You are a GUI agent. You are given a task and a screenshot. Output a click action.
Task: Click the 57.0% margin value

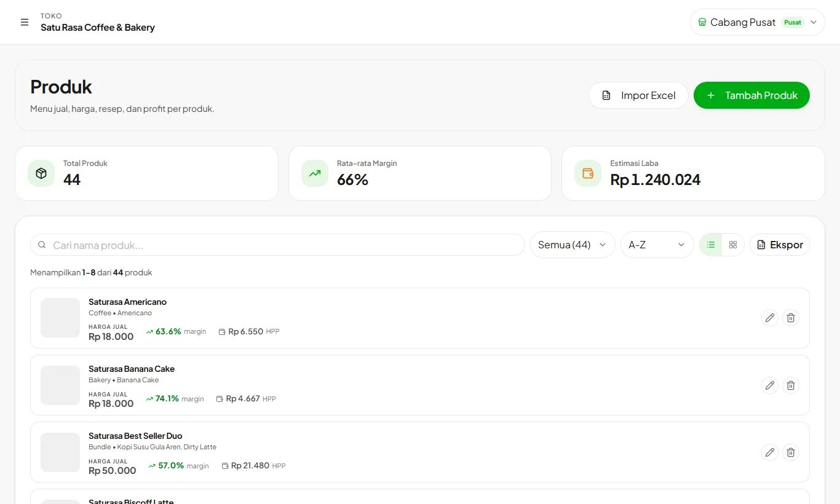[x=171, y=465]
